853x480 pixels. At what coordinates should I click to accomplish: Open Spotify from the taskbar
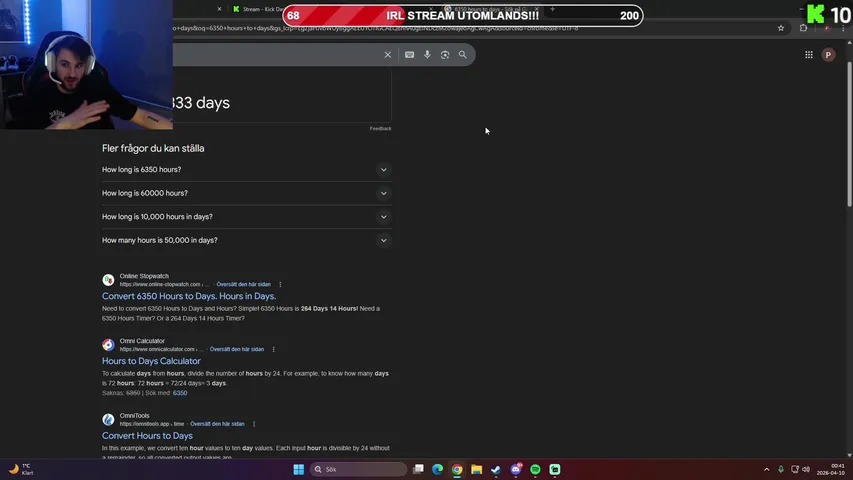[x=535, y=469]
